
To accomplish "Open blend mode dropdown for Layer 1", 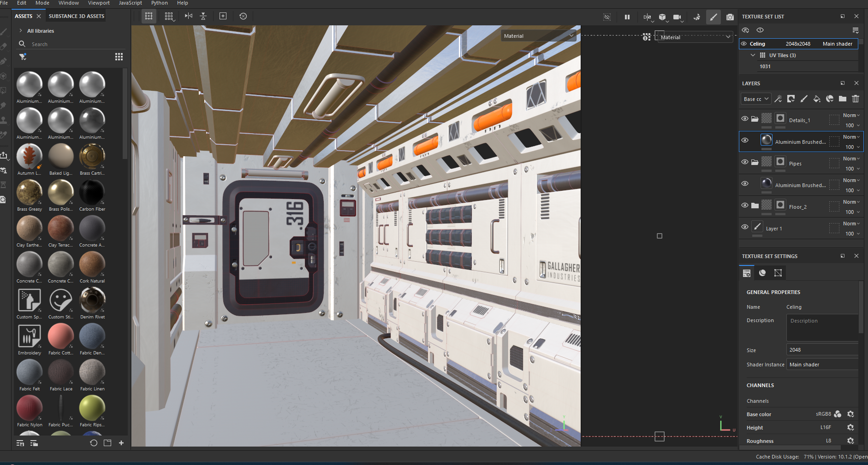I will tap(851, 224).
